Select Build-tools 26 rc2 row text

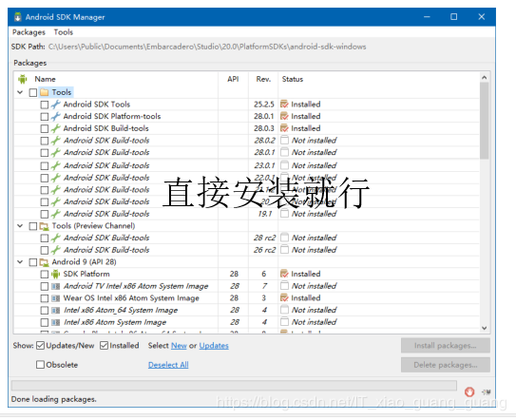coord(106,250)
